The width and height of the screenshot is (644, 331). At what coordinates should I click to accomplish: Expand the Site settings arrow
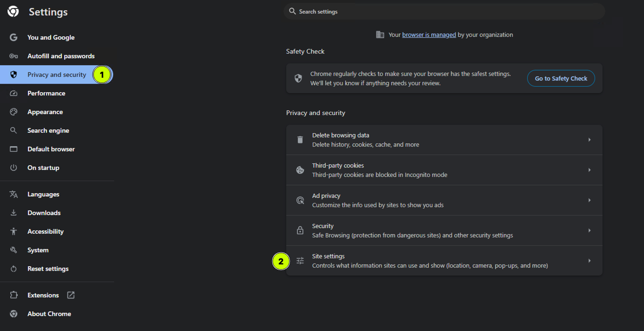(590, 261)
